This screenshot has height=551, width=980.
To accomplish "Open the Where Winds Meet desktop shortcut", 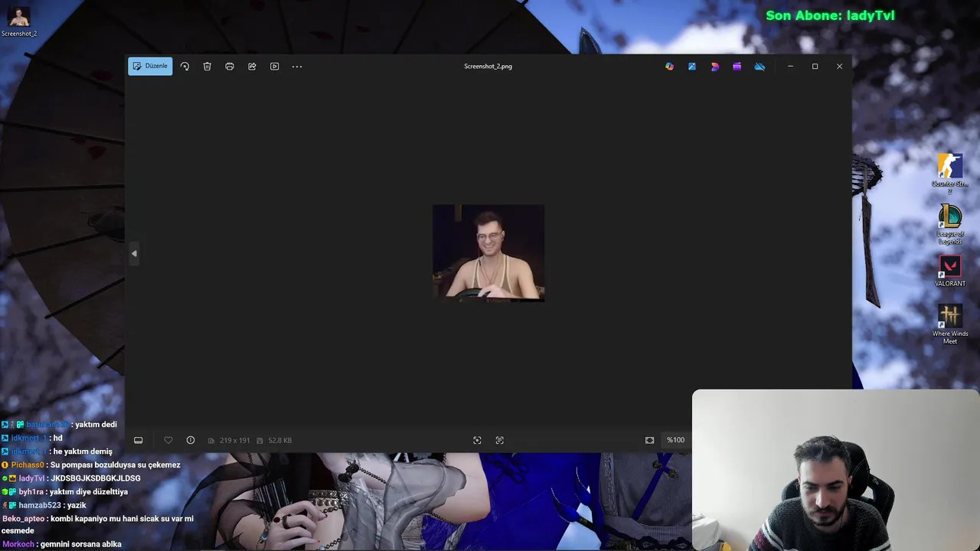I will [949, 324].
